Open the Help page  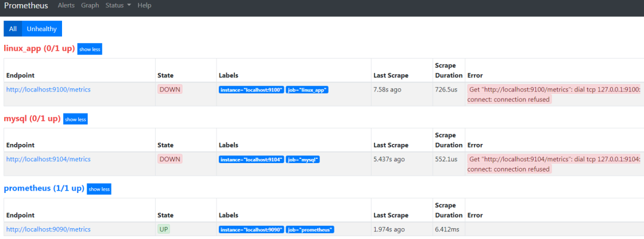point(144,5)
